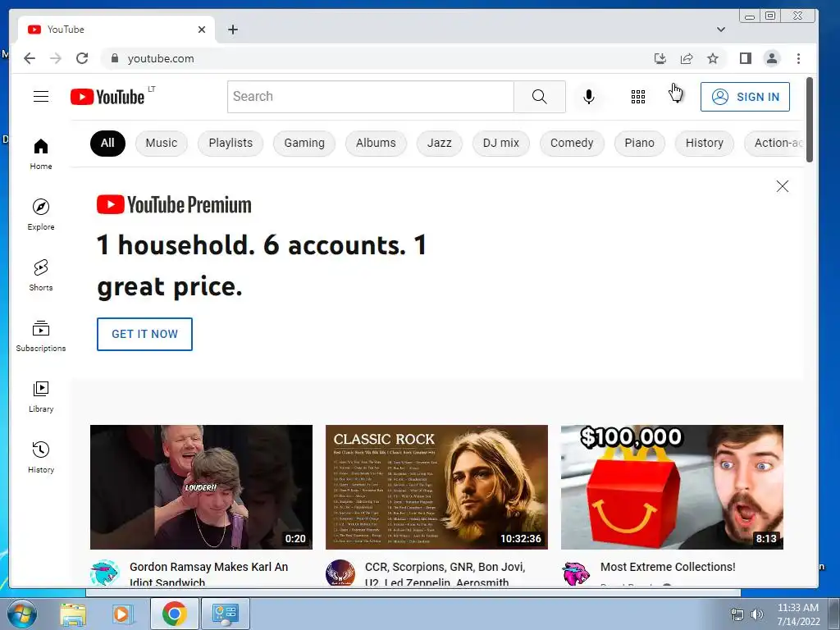Reload the youtube.com page
The height and width of the screenshot is (630, 840).
click(82, 58)
